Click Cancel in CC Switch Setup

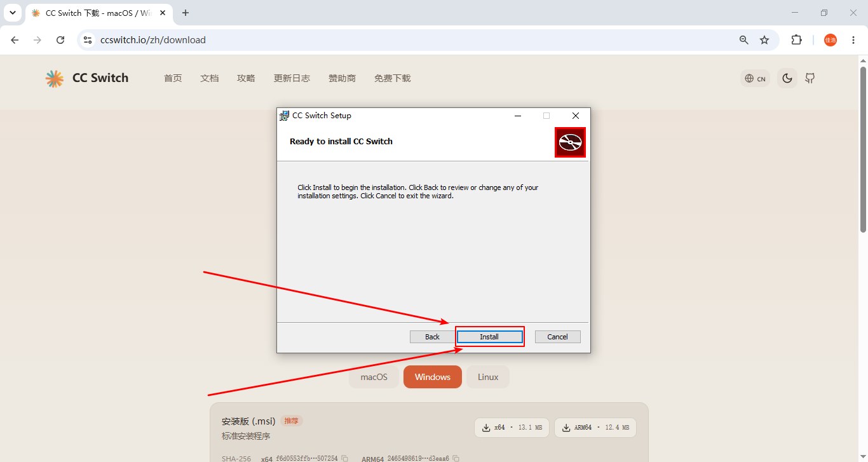click(557, 337)
